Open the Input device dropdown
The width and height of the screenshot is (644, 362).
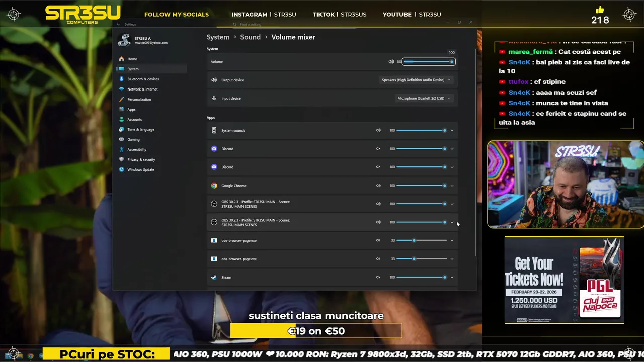(424, 98)
